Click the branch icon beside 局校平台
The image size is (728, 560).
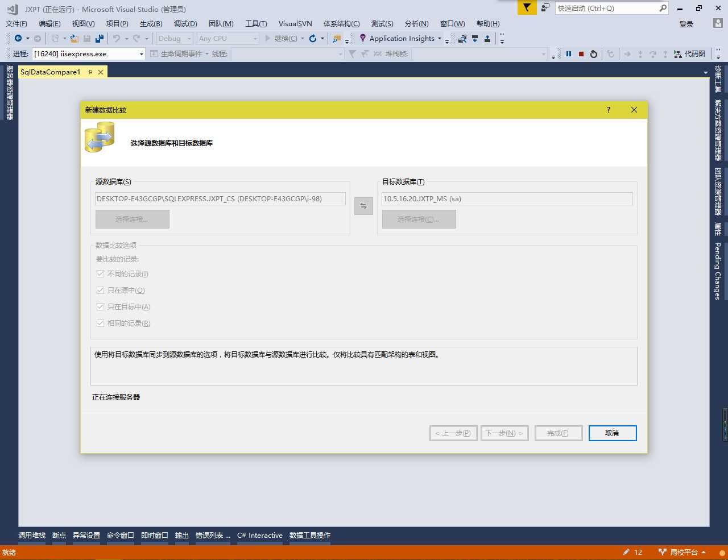(x=662, y=552)
